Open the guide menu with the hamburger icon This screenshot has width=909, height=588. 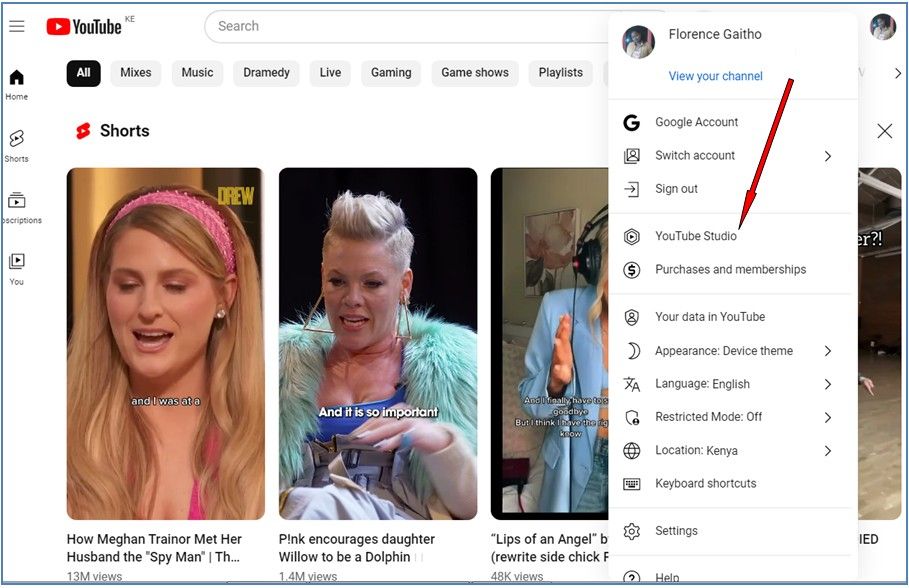pyautogui.click(x=16, y=26)
